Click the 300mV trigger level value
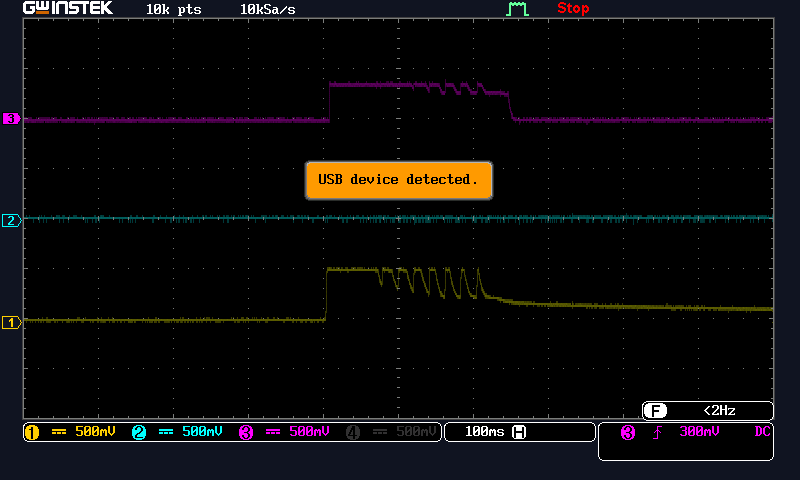 point(699,432)
